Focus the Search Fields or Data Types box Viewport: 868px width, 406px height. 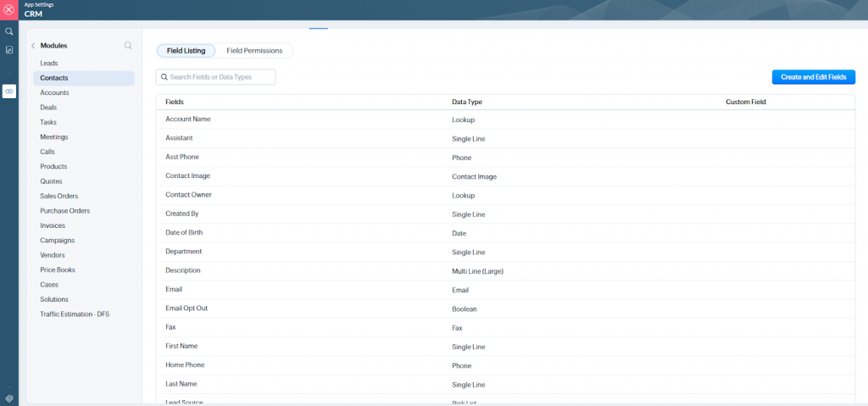click(216, 77)
